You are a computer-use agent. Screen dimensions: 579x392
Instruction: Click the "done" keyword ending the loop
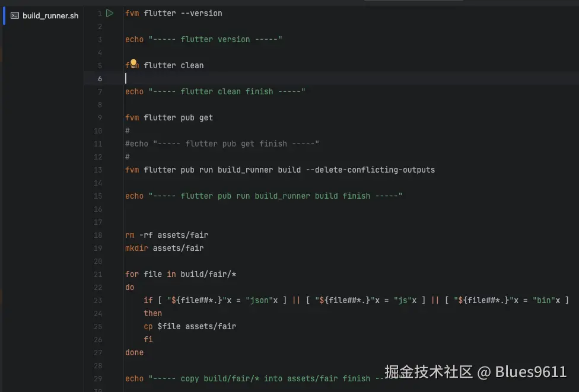tap(134, 352)
